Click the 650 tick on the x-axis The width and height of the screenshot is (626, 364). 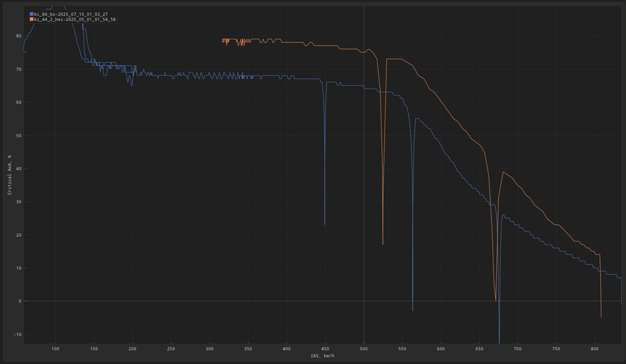pos(480,348)
